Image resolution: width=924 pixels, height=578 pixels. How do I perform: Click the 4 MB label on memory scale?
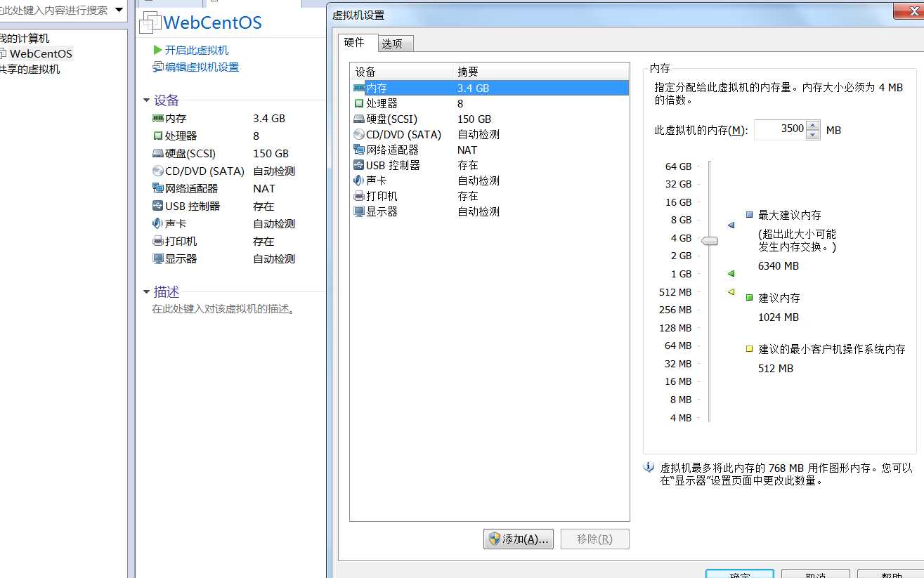681,418
